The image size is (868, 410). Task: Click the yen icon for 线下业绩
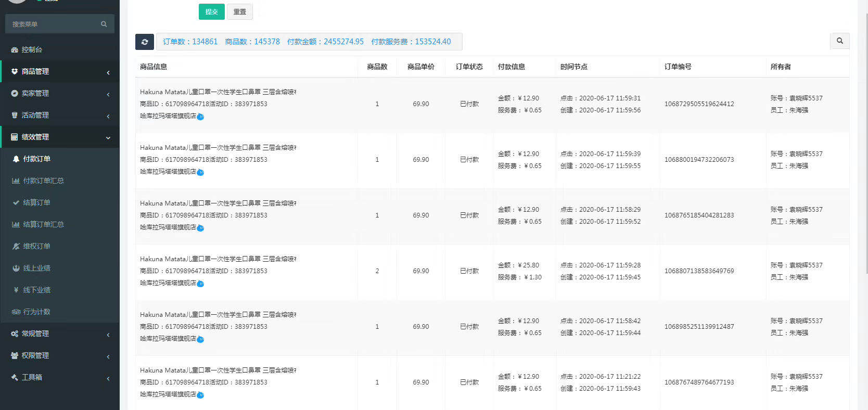click(16, 290)
